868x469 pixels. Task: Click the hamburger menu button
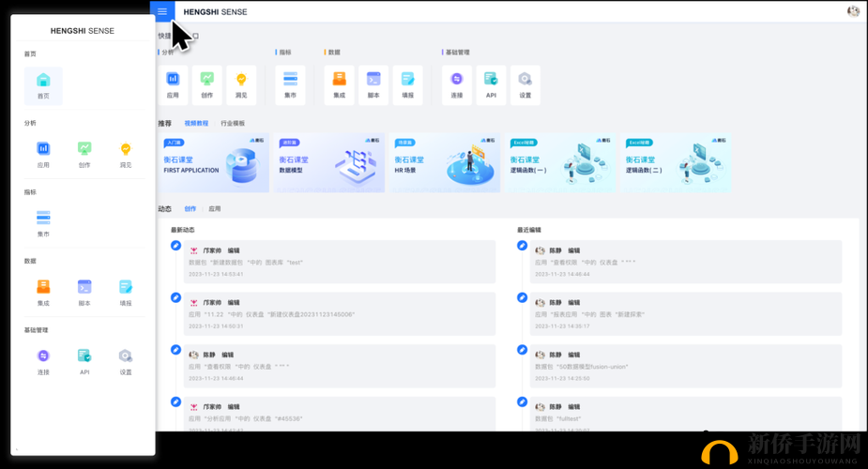click(162, 11)
